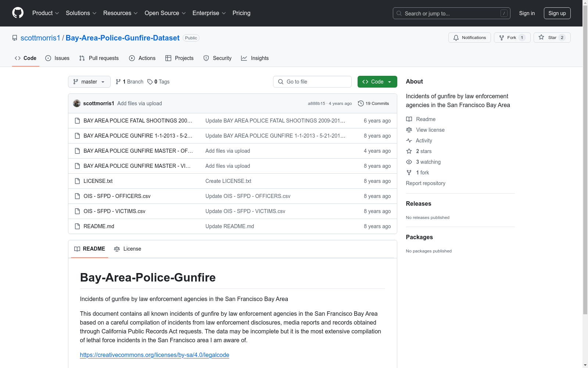This screenshot has width=588, height=368.
Task: Click the Go to file input
Action: coord(312,82)
